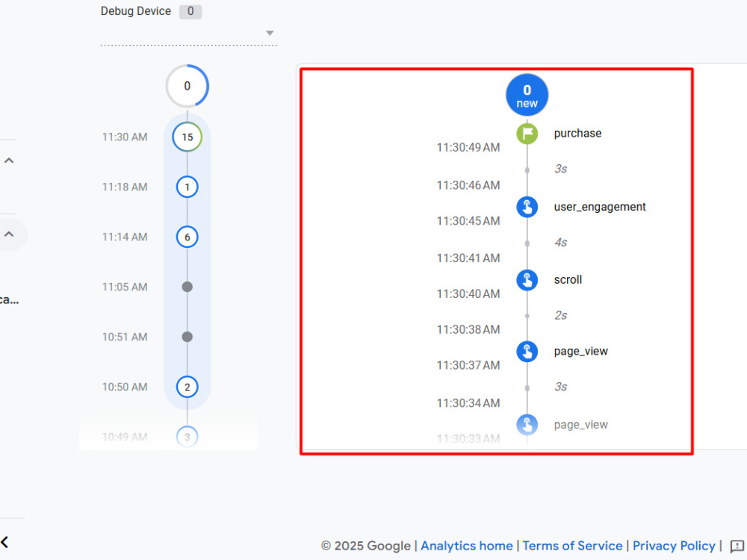Click the faded page_view icon at 11:30:33
This screenshot has width=747, height=560.
point(527,425)
